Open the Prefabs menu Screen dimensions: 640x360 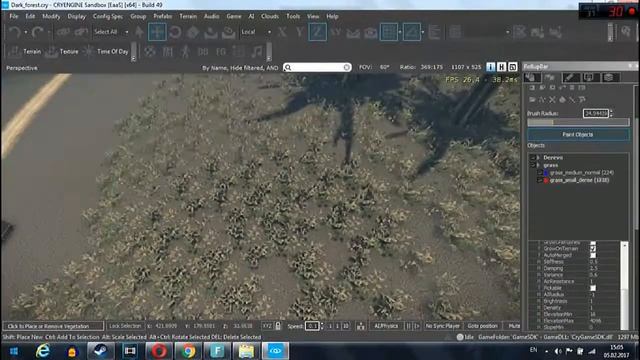click(162, 16)
